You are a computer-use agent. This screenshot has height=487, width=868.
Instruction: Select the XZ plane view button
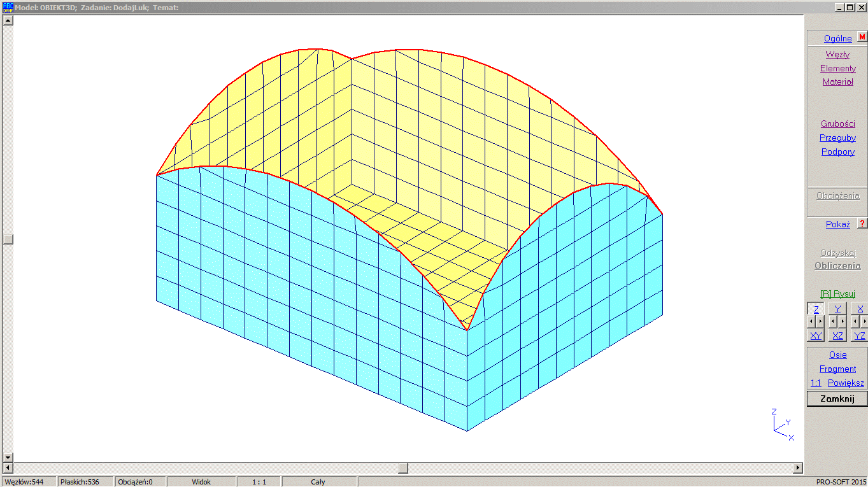[x=837, y=335]
